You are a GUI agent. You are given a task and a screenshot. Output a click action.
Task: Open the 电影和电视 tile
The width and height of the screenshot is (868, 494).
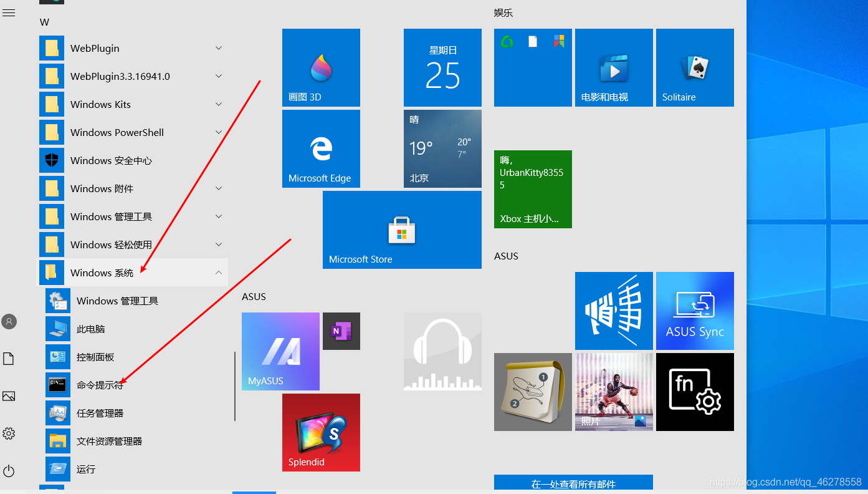coord(614,67)
